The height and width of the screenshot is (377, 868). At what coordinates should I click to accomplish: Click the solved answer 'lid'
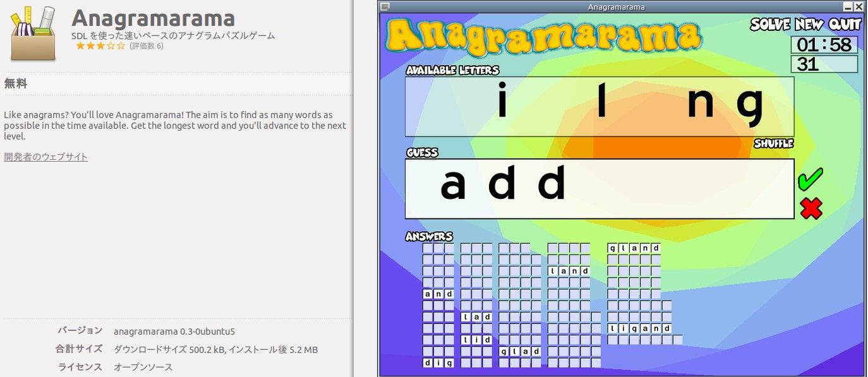(476, 340)
